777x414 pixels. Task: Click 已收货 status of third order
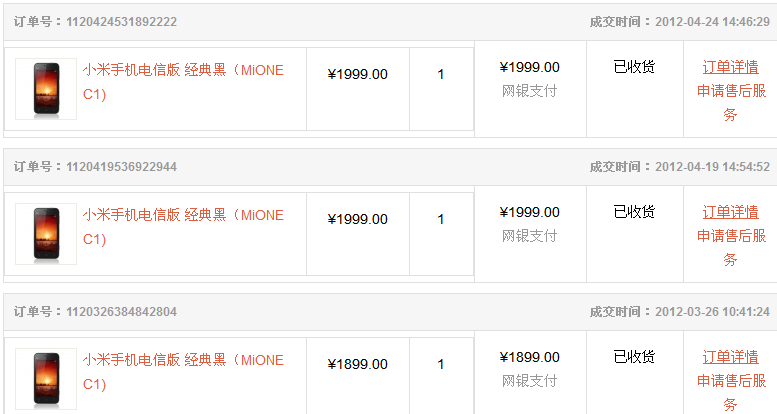click(x=634, y=357)
